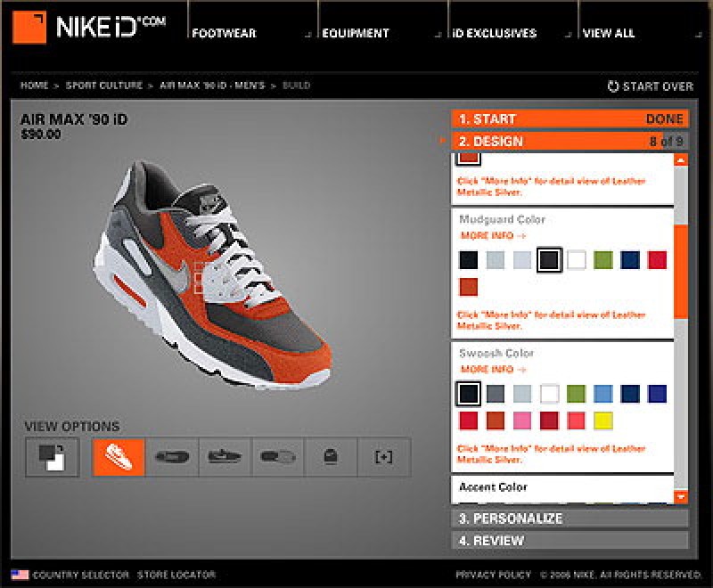Image resolution: width=713 pixels, height=588 pixels.
Task: Open Country Selector link
Action: (x=81, y=576)
